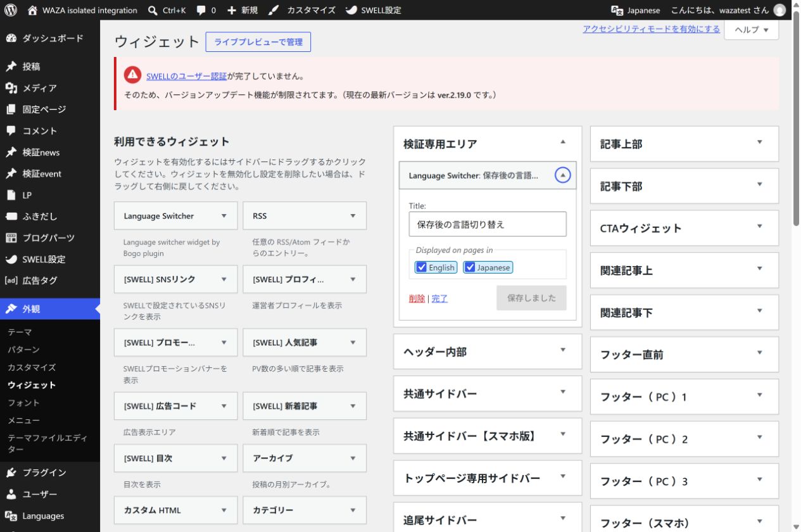Click the user icon beside ユーザー

[x=11, y=494]
